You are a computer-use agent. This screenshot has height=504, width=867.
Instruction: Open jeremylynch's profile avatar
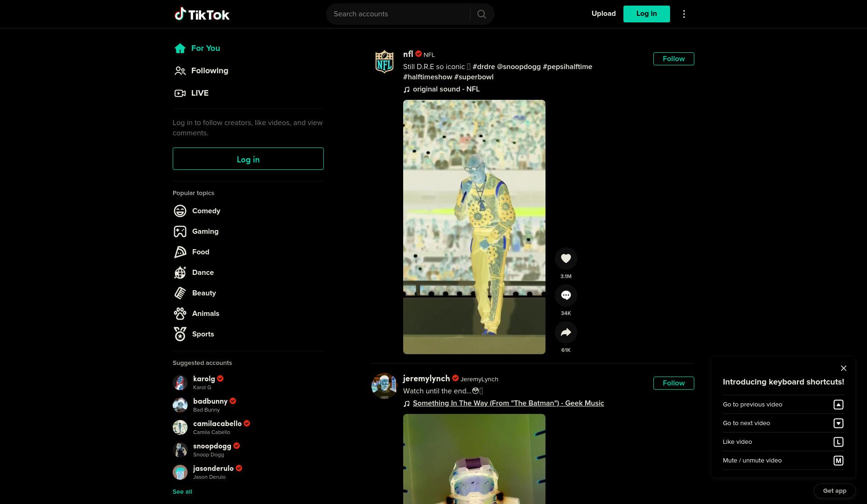(385, 386)
